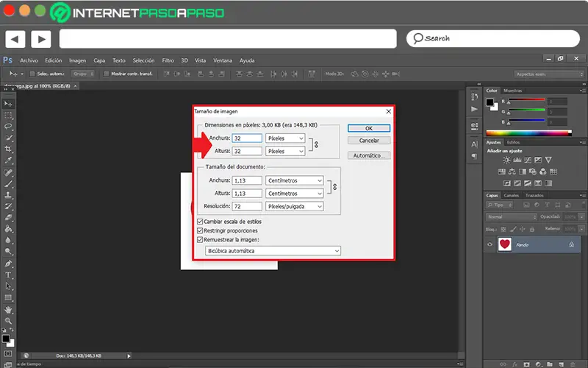The height and width of the screenshot is (368, 588).
Task: Click the lock icon on the Fondo layer
Action: (x=571, y=244)
